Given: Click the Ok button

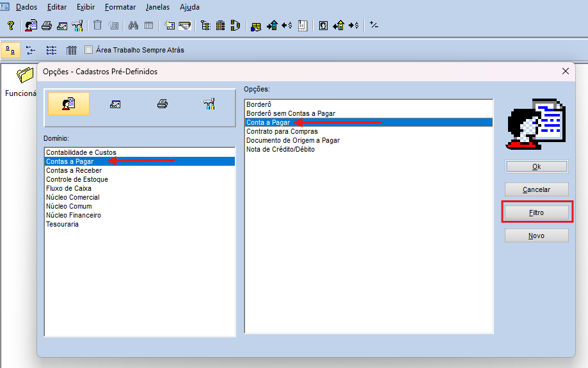Looking at the screenshot, I should pyautogui.click(x=536, y=166).
